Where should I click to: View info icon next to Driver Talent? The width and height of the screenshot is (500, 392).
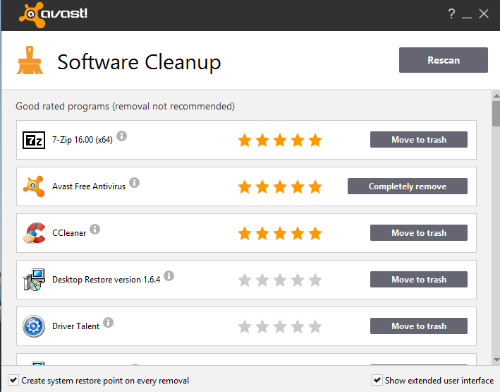[108, 323]
